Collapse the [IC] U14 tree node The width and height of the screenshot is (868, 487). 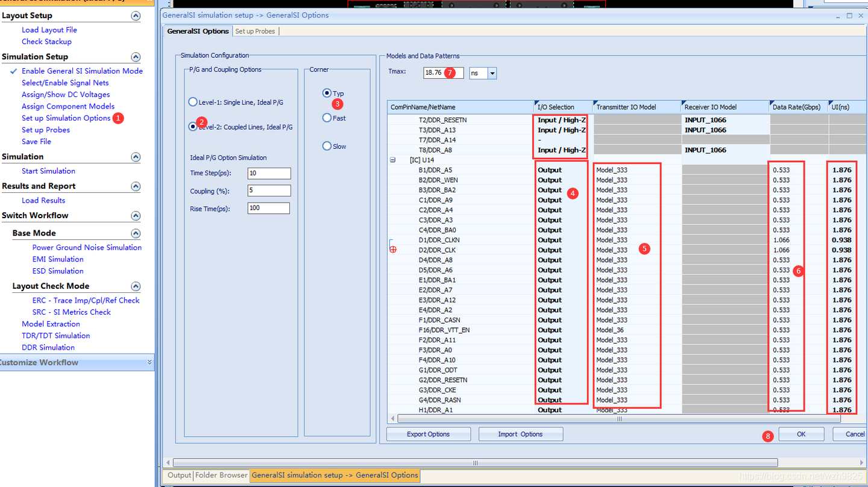(x=393, y=160)
